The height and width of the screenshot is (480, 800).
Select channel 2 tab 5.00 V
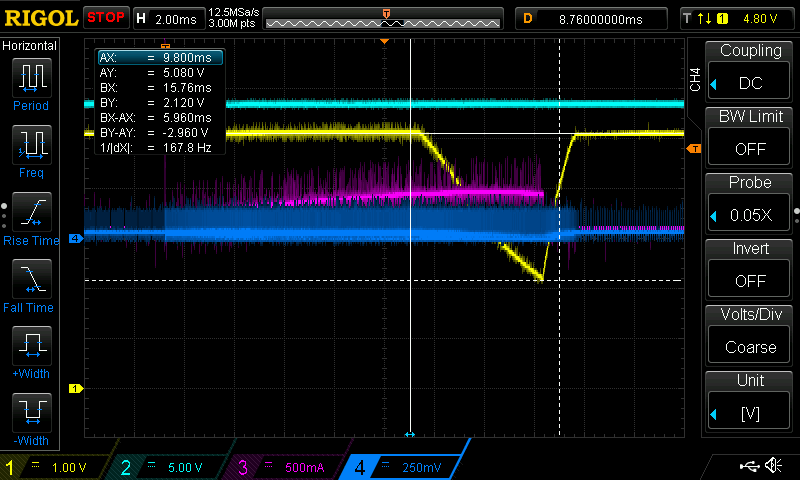coord(171,467)
